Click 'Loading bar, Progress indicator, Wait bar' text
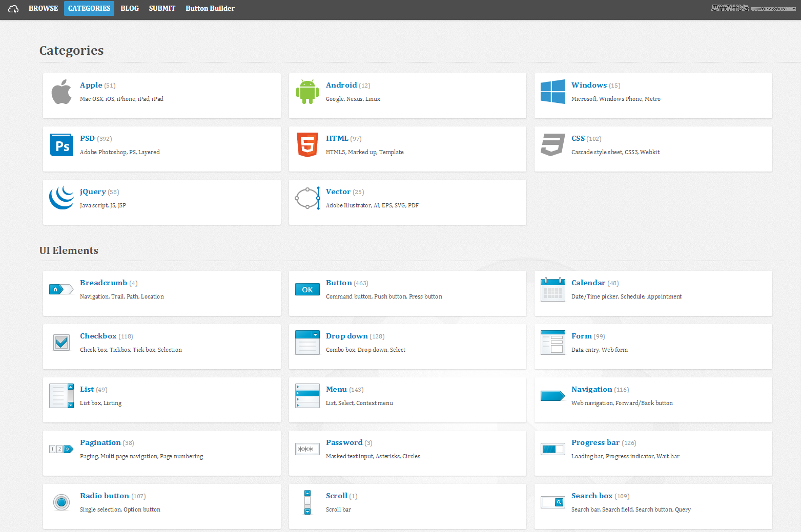Screen dimensions: 801x532 pyautogui.click(x=625, y=456)
